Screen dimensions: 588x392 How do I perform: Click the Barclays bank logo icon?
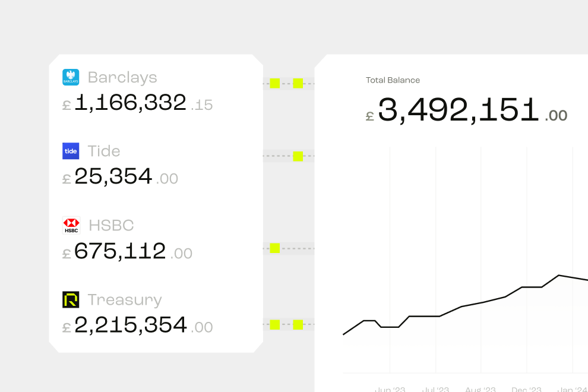pos(71,77)
